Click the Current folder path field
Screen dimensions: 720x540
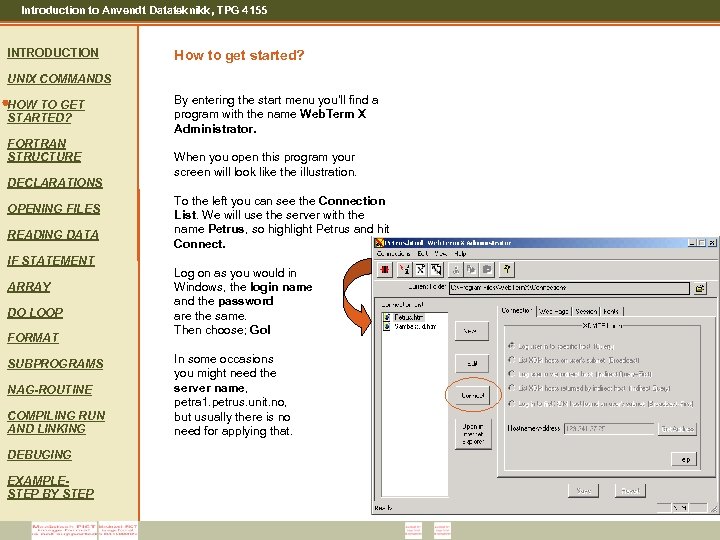pos(569,288)
